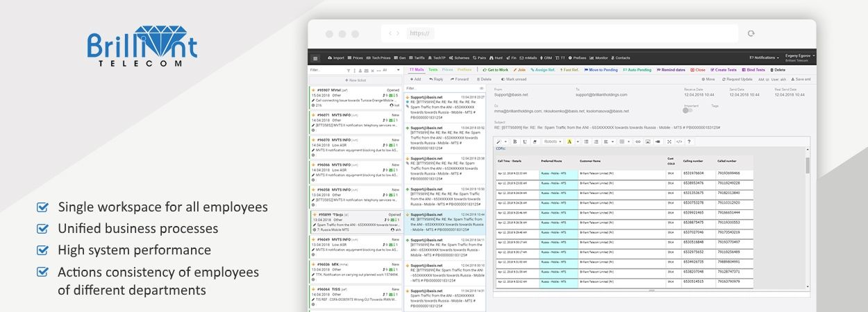Screen dimensions: 868x312
Task: Open the Evgeny Egorov user menu
Action: 800,55
